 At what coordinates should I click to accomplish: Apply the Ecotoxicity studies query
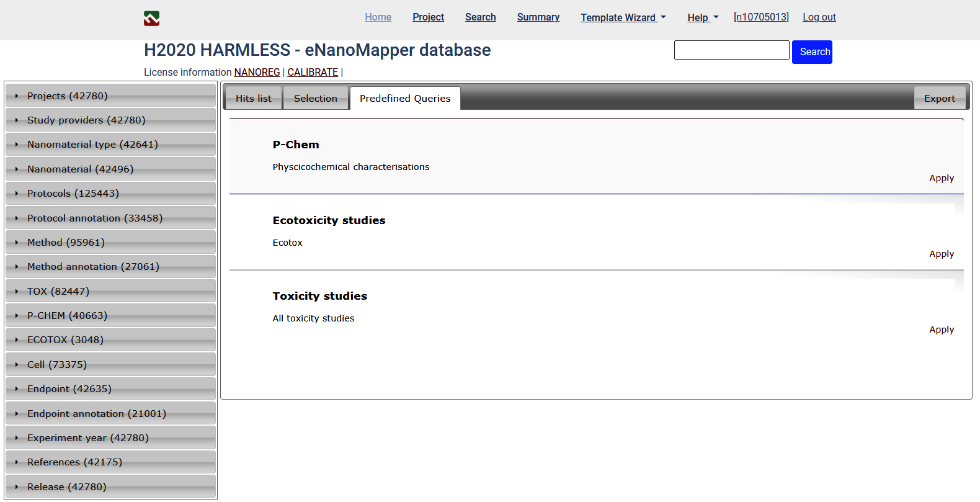pos(942,254)
